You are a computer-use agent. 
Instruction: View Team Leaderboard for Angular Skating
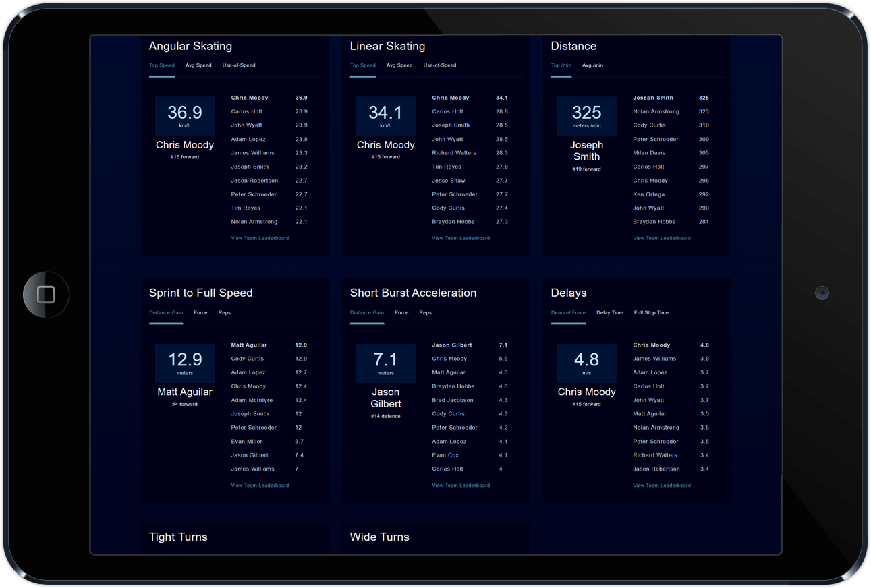[x=260, y=238]
